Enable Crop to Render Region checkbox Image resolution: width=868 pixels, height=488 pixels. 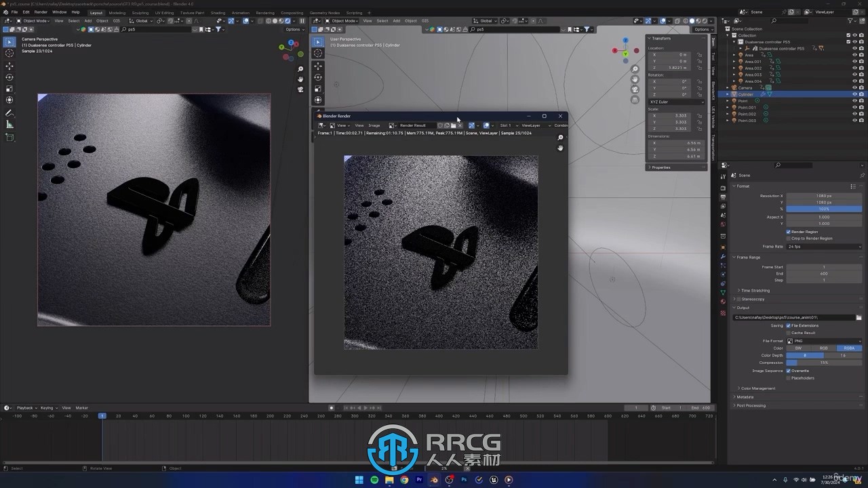[x=788, y=239]
